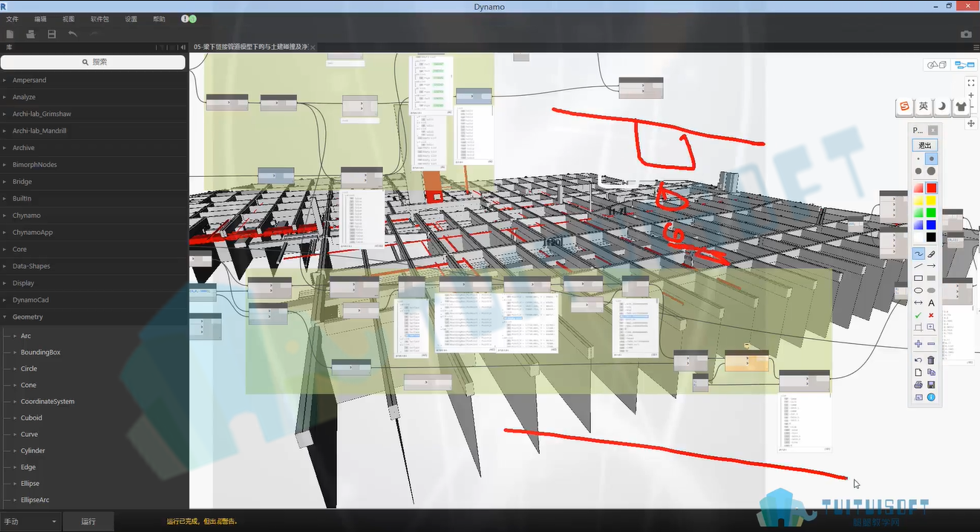
Task: Save the graph with the floppy disk icon
Action: pyautogui.click(x=52, y=34)
